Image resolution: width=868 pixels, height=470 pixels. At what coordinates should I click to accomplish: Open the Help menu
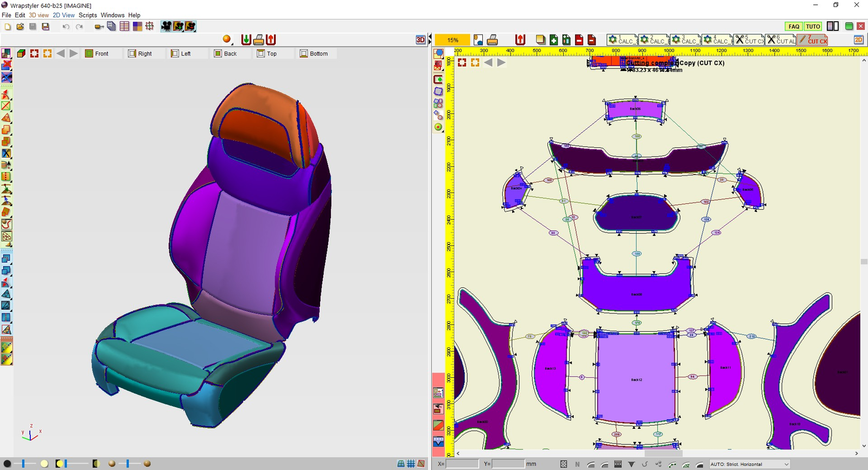134,15
